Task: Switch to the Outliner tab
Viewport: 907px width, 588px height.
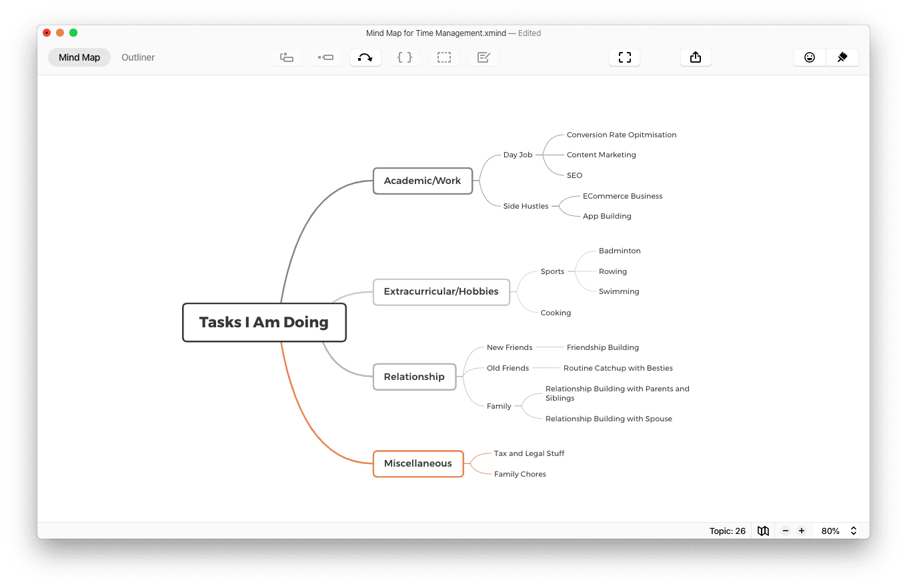Action: pos(138,57)
